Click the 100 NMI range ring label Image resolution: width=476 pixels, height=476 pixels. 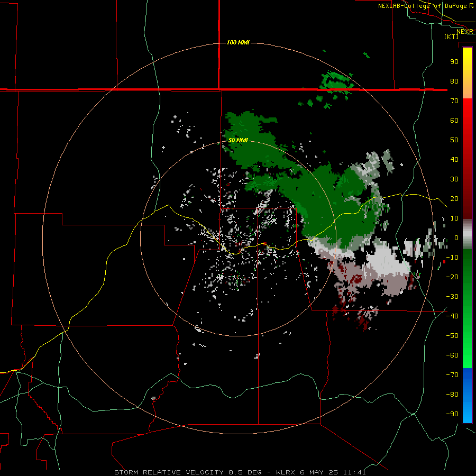(238, 42)
